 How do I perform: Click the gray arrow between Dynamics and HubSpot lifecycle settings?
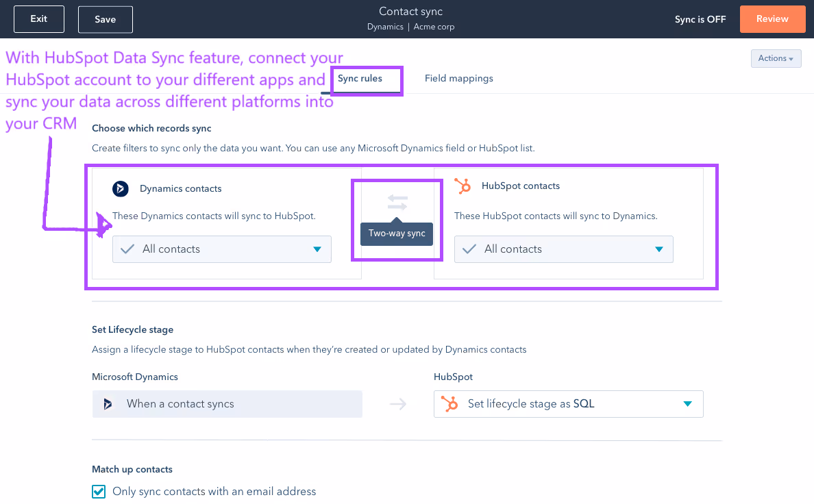click(x=398, y=404)
